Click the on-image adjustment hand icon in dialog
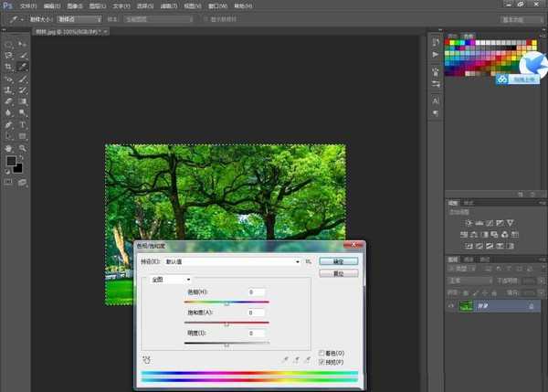The width and height of the screenshot is (548, 392). [x=147, y=360]
